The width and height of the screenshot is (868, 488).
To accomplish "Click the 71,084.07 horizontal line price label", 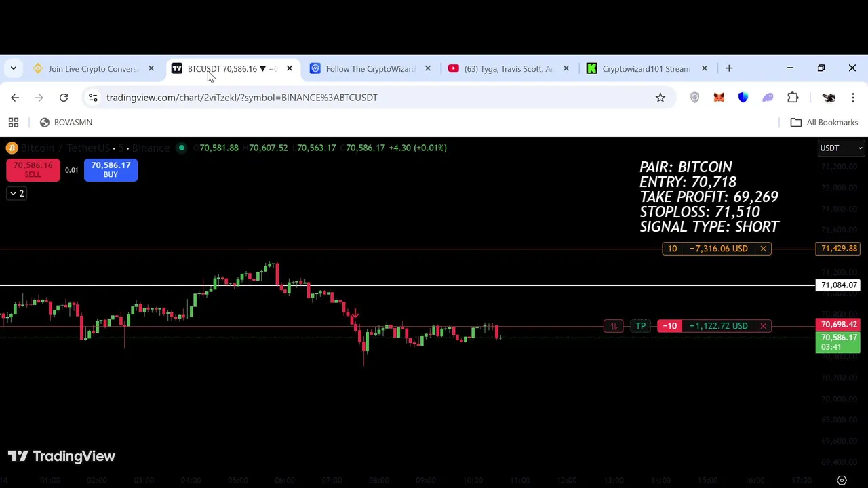I will point(839,285).
